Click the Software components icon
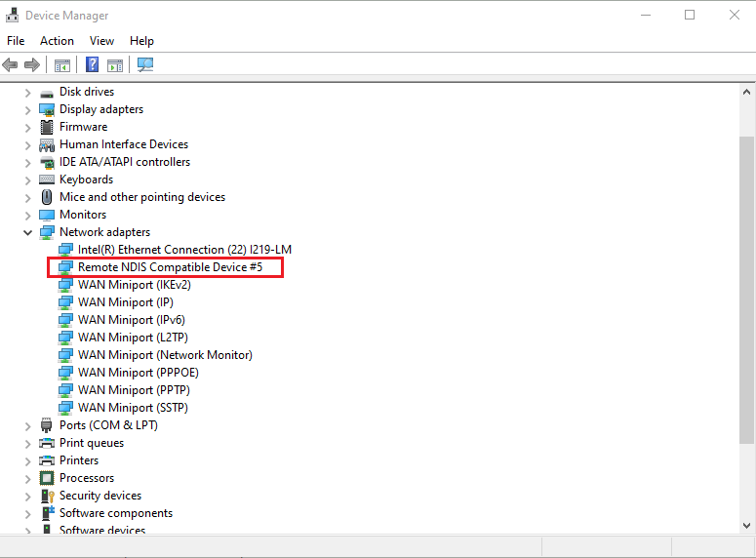Image resolution: width=756 pixels, height=558 pixels. pyautogui.click(x=48, y=513)
